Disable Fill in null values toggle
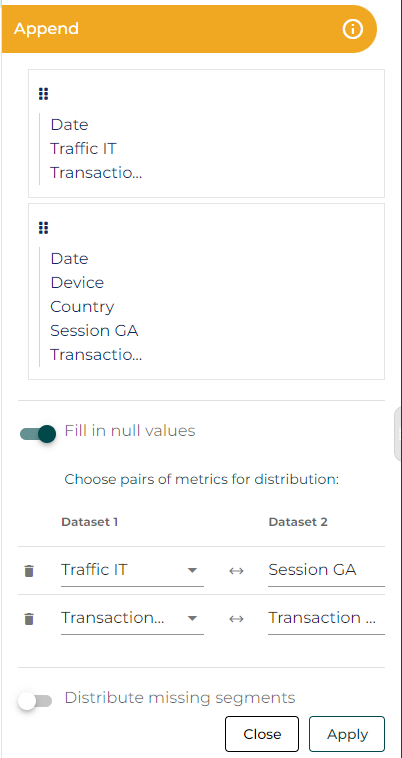402x758 pixels. 38,434
